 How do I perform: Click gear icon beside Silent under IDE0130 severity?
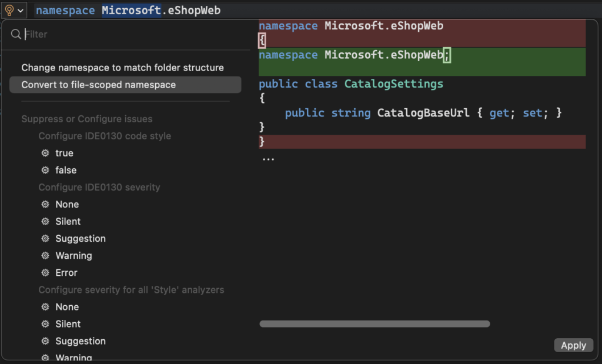pos(45,221)
